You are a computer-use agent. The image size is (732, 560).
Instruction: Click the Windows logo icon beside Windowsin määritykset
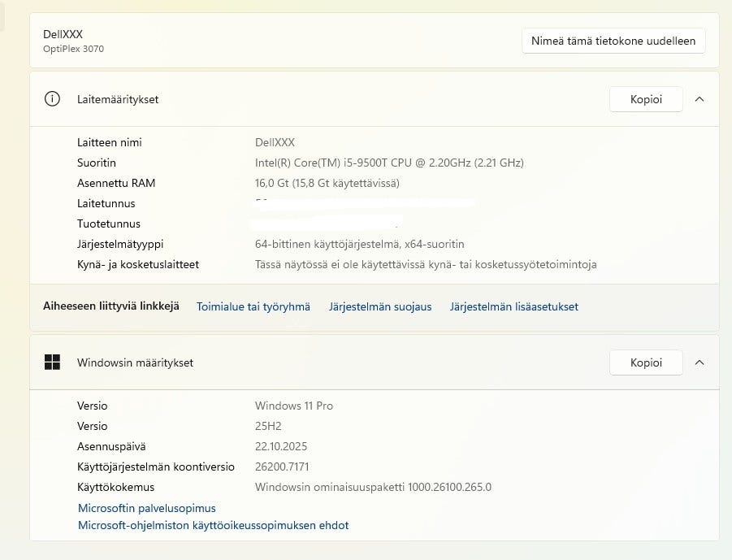tap(52, 362)
